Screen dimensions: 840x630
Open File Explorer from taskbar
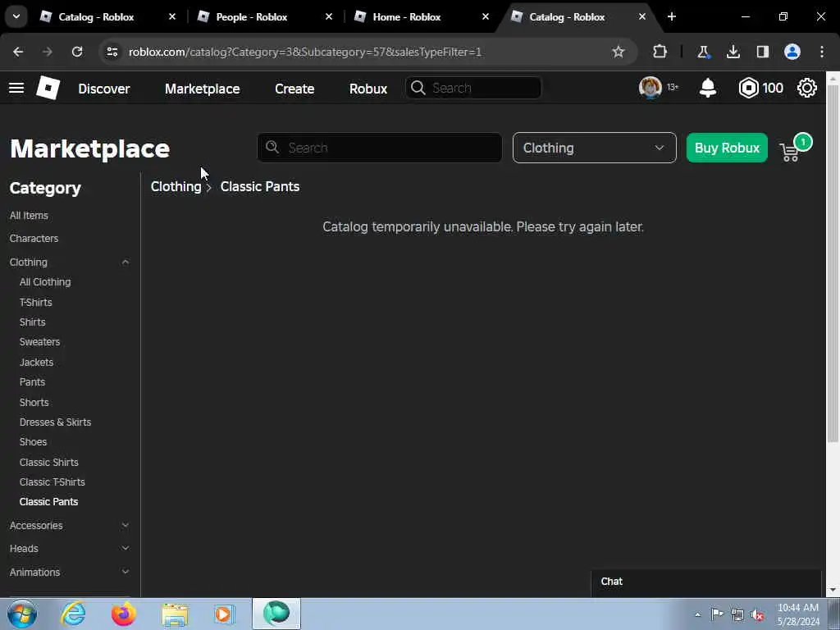tap(175, 614)
